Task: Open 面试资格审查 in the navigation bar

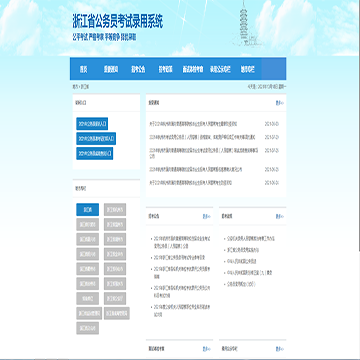Action: click(193, 70)
